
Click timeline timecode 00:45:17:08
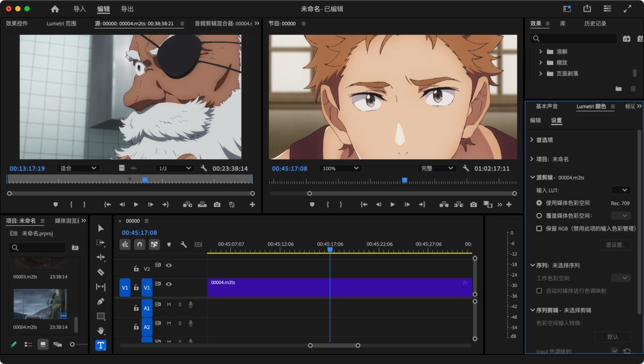140,233
